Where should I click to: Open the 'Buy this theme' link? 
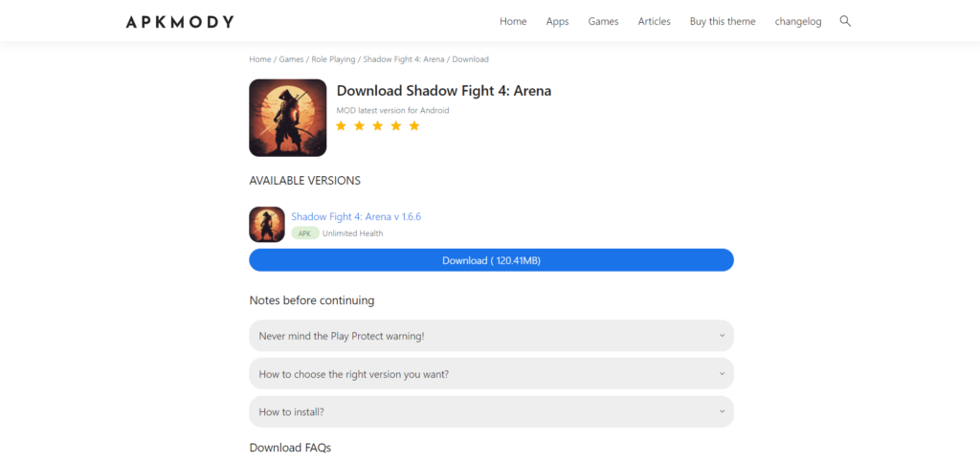click(722, 21)
